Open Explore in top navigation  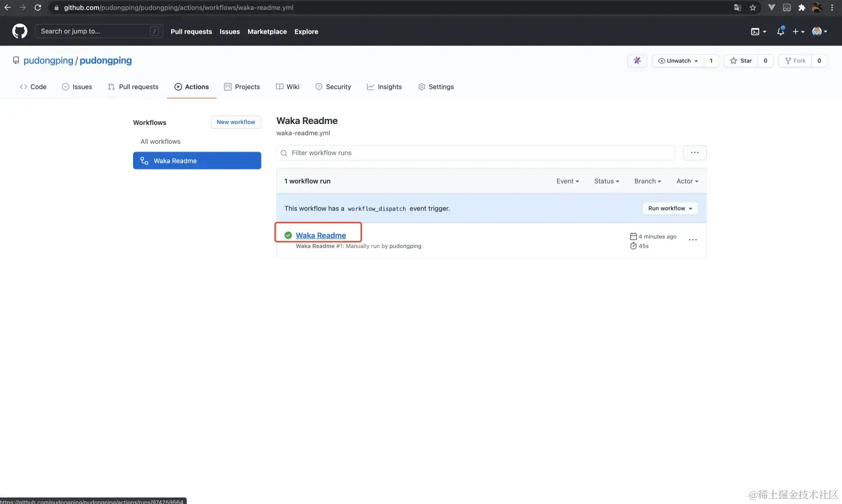coord(306,32)
